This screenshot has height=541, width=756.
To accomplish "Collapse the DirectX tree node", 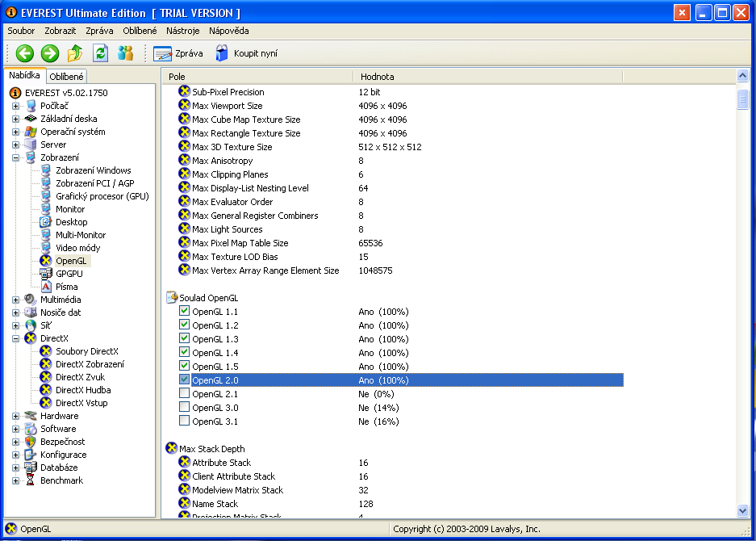I will [x=15, y=339].
